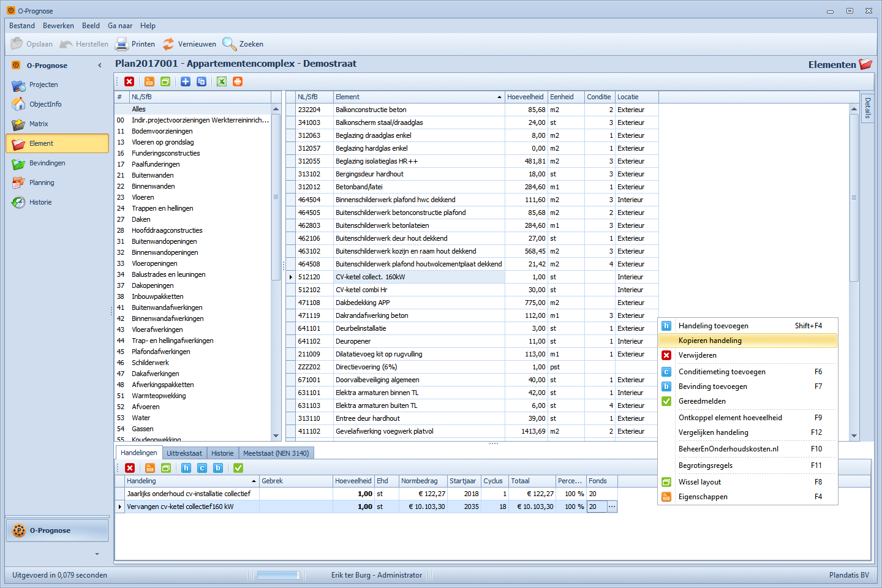Click green checkmark gereedmelden toolbar icon
Viewport: 882px width, 588px height.
pyautogui.click(x=238, y=468)
